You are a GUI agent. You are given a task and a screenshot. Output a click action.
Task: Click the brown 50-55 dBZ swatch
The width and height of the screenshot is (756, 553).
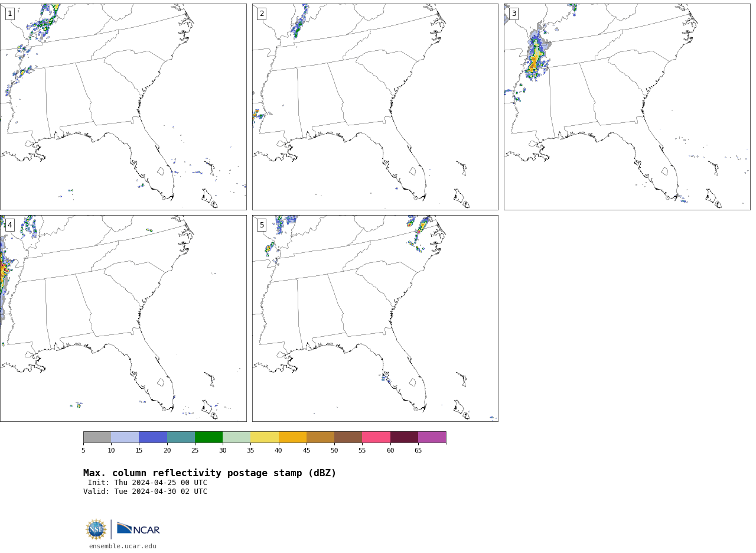[x=348, y=437]
